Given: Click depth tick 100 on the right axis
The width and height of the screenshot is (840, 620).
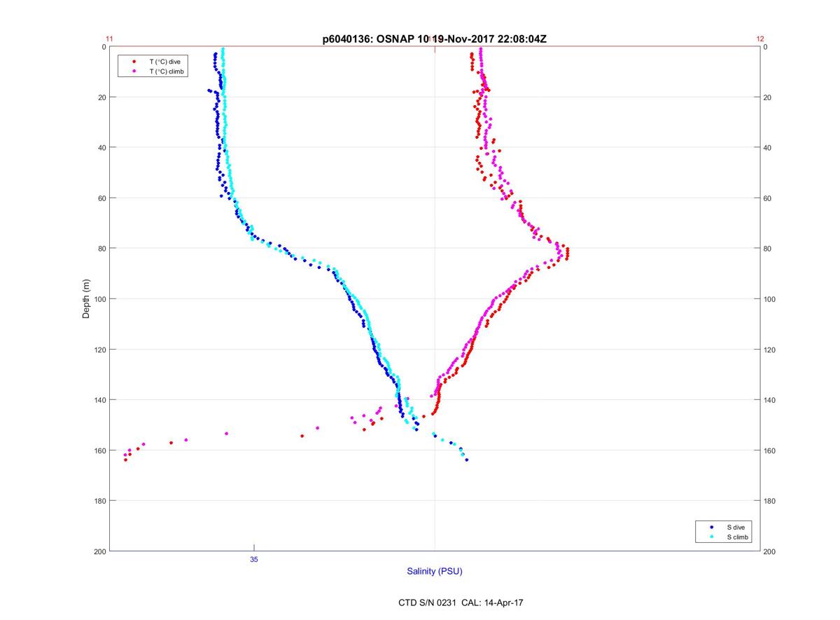Looking at the screenshot, I should click(770, 299).
